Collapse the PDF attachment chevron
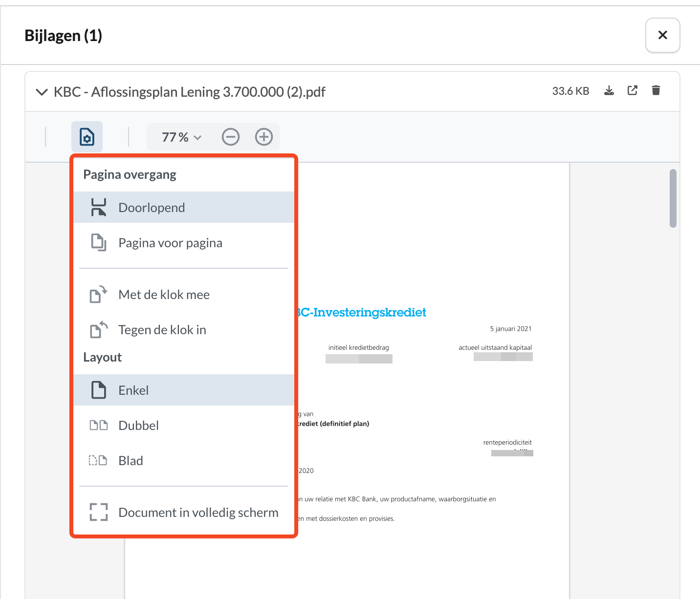700x599 pixels. point(42,92)
